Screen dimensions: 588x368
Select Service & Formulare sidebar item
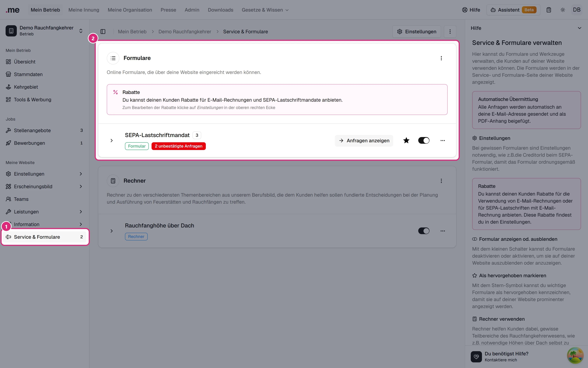pos(44,237)
